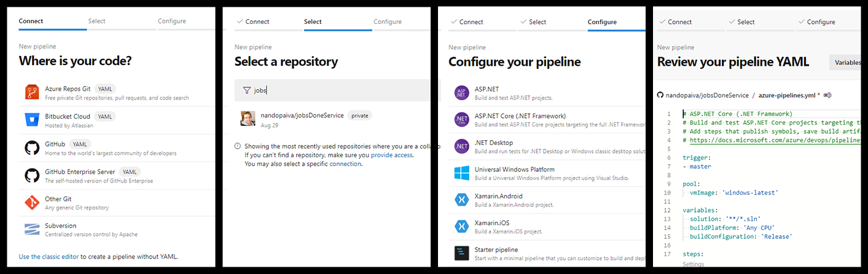Viewport: 868px width, 274px height.
Task: Place cursor on 'trigger:' YAML line
Action: click(695, 158)
